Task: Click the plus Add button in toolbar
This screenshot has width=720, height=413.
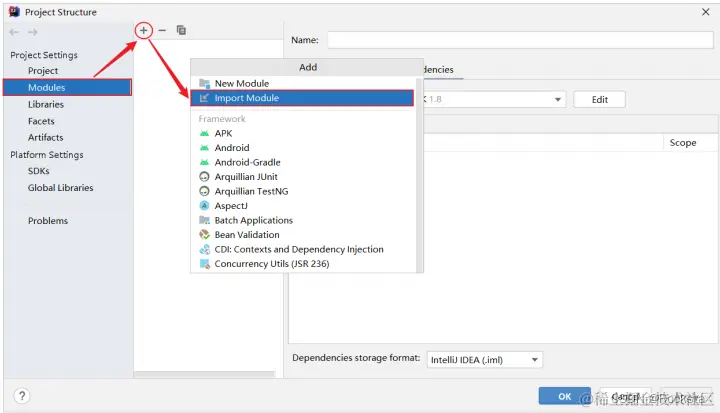Action: coord(144,31)
